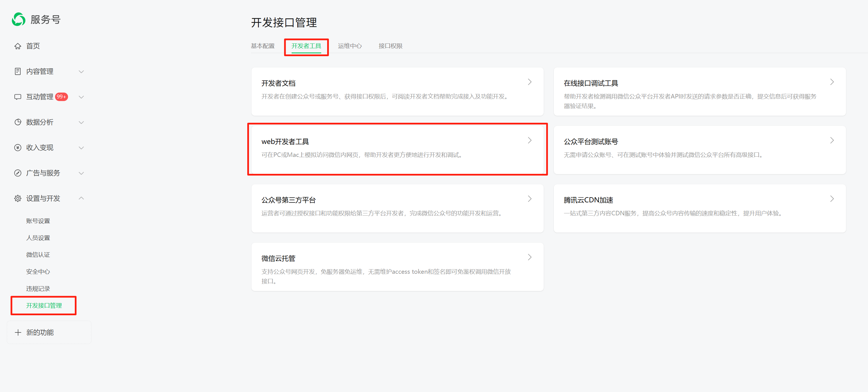Open 账号设置 submenu item
The width and height of the screenshot is (868, 392).
pos(38,221)
